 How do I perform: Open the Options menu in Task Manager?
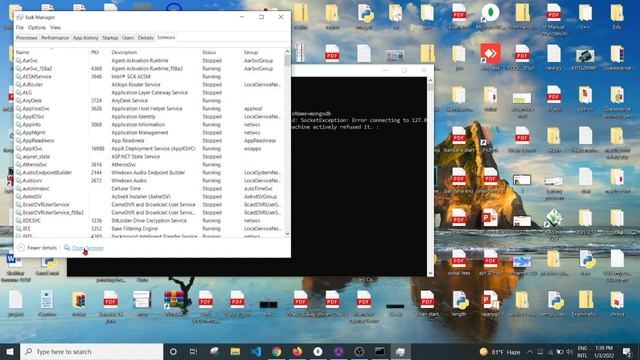click(37, 27)
